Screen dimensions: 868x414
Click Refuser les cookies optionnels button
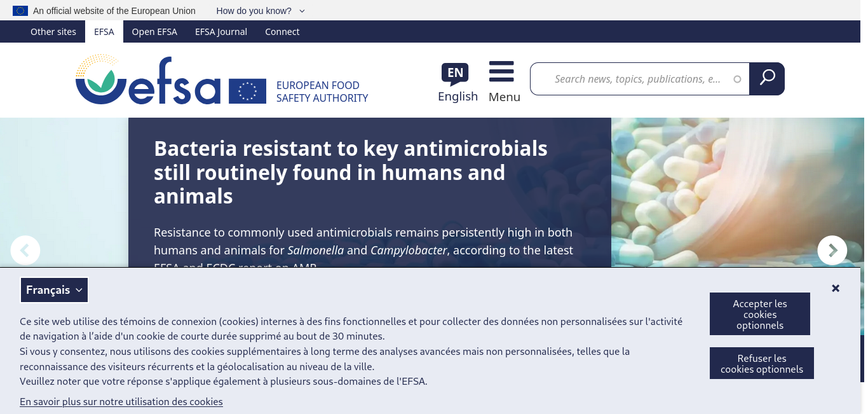(762, 364)
